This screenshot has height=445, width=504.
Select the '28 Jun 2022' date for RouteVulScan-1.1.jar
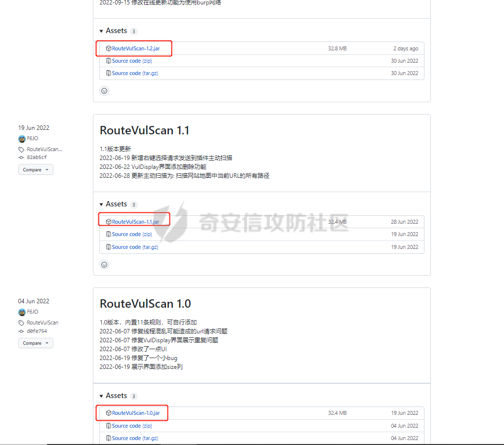click(404, 222)
